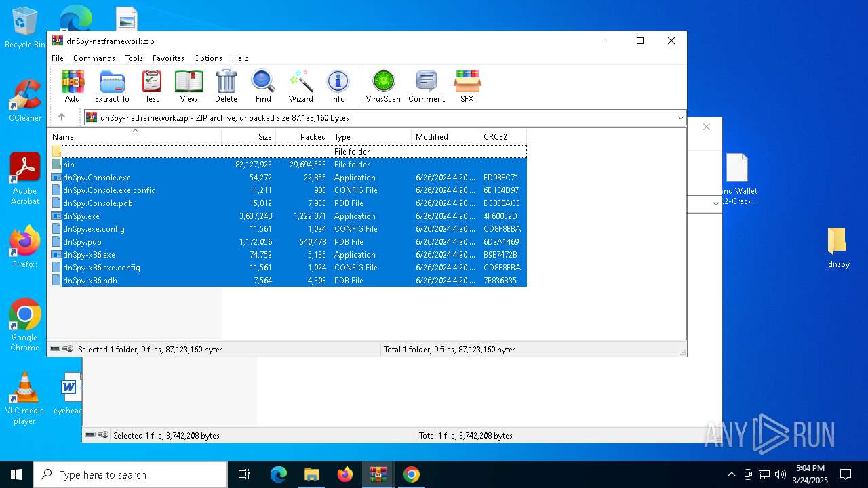Open Firefox desktop shortcut
The image size is (868, 488).
[x=25, y=247]
